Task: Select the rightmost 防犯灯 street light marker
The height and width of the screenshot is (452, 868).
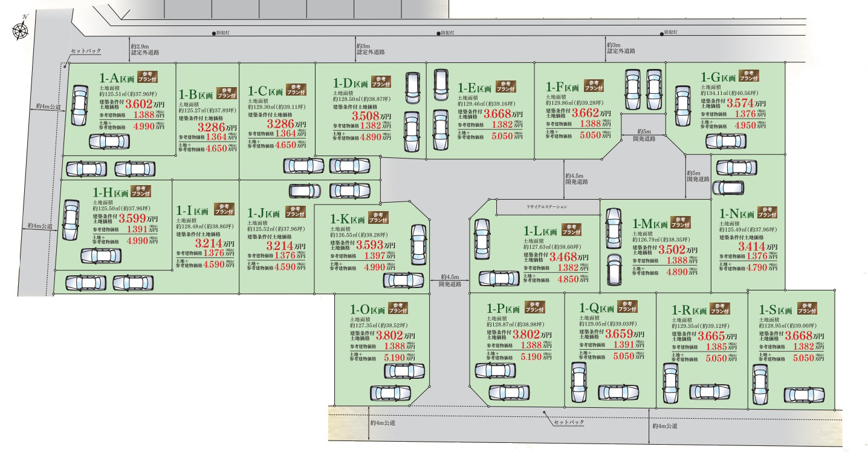Action: (x=661, y=33)
